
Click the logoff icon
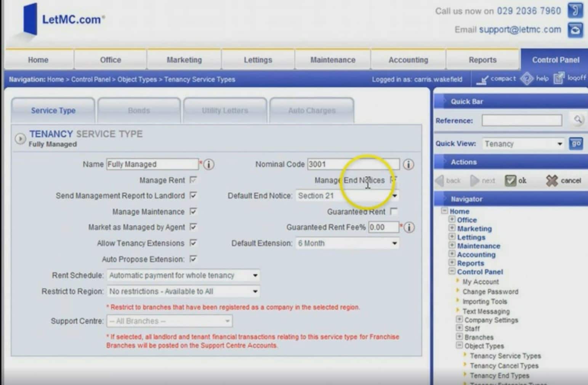(559, 78)
